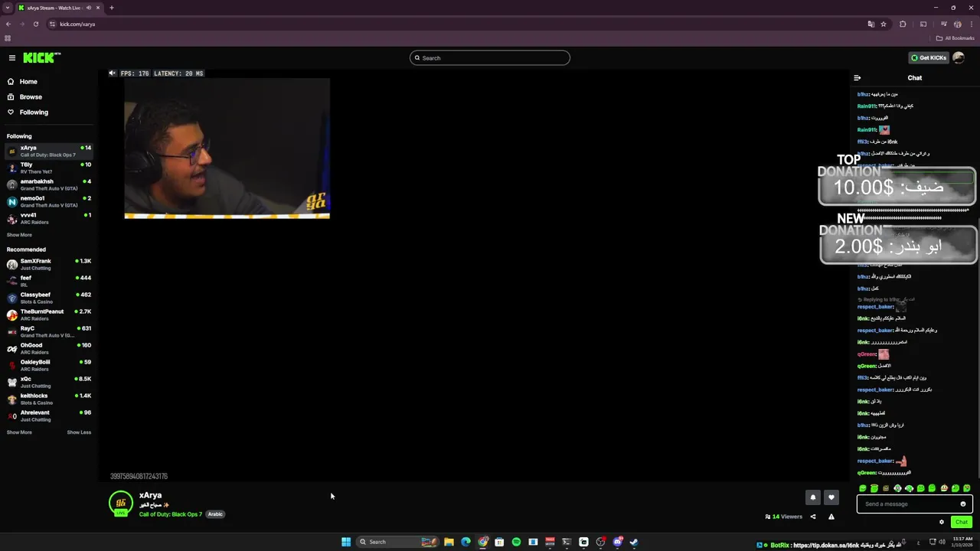Open the browser tab search dropdown
Viewport: 980px width, 551px height.
(8, 8)
